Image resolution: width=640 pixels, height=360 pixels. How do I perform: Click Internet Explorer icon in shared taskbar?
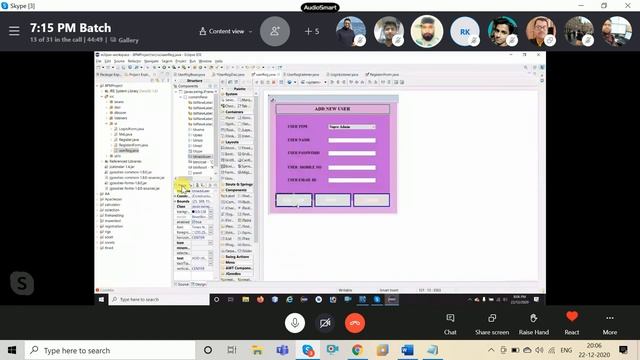(x=289, y=300)
